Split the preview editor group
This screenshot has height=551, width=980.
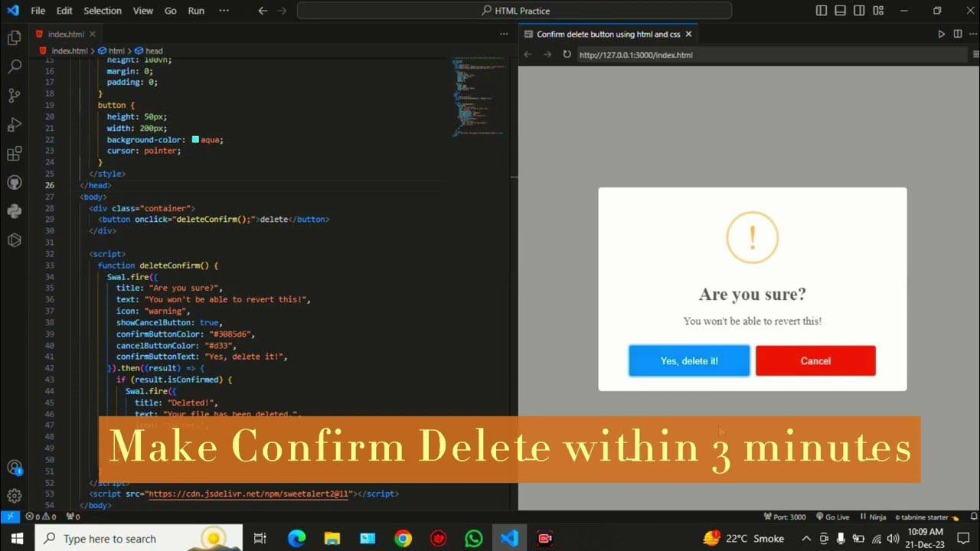click(x=958, y=34)
